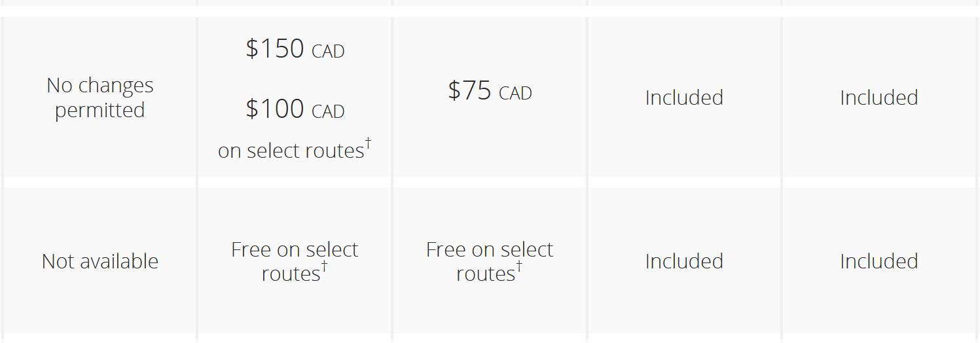Viewport: 980px width, 343px height.
Task: Click the $75 amount
Action: pyautogui.click(x=469, y=90)
